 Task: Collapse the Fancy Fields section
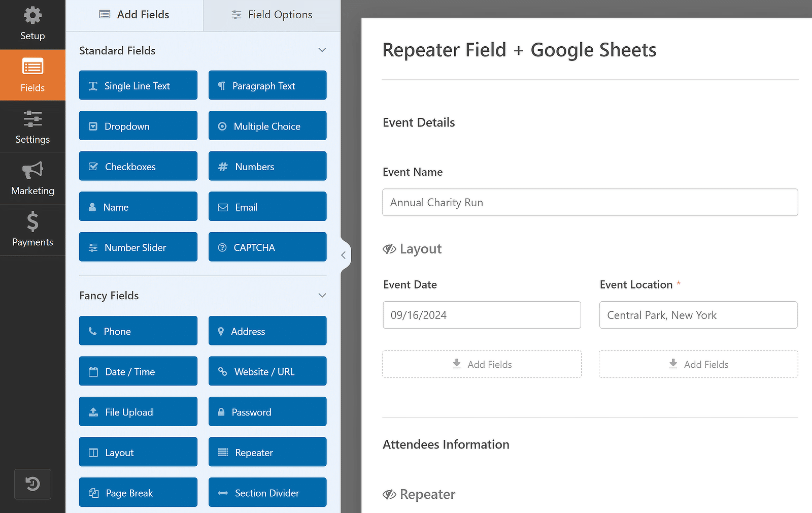coord(322,295)
